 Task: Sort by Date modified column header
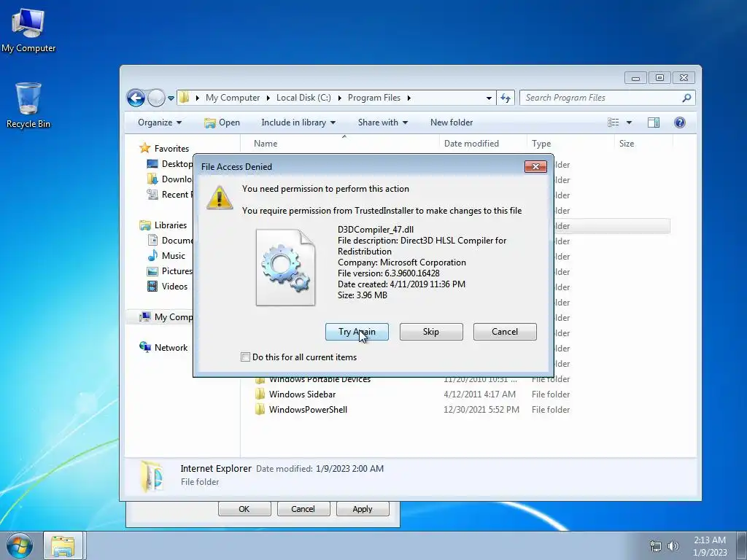(483, 144)
